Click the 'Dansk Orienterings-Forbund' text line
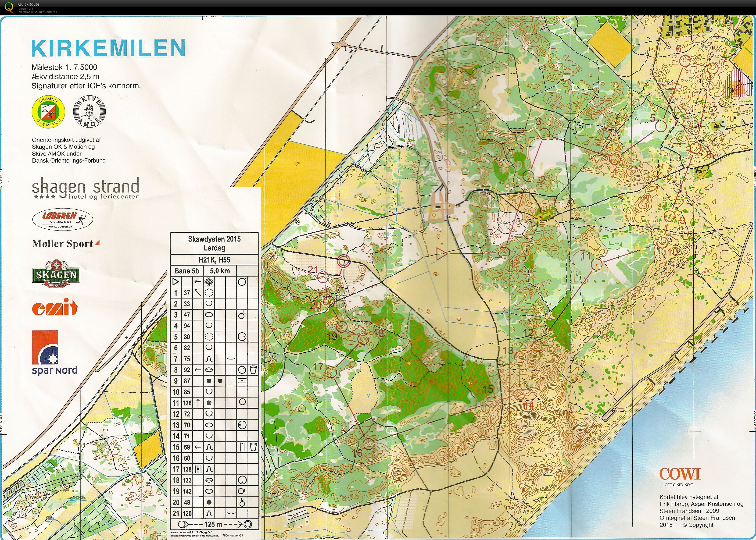Screen dimensions: 756x540 click(x=69, y=161)
